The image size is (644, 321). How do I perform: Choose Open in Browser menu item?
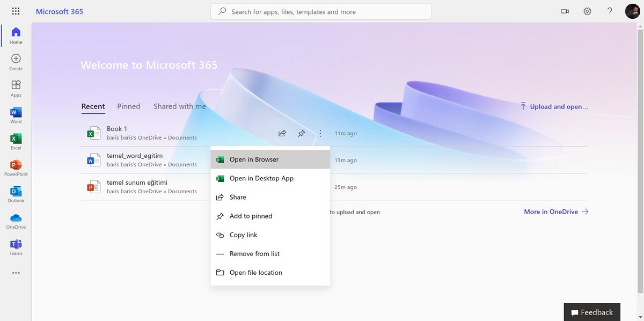pos(270,159)
